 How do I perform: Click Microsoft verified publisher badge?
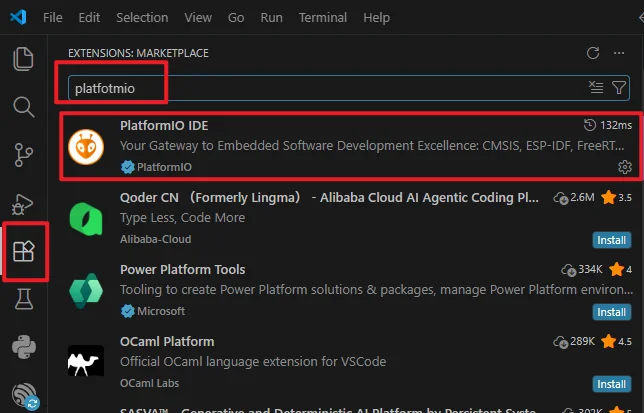(x=128, y=311)
